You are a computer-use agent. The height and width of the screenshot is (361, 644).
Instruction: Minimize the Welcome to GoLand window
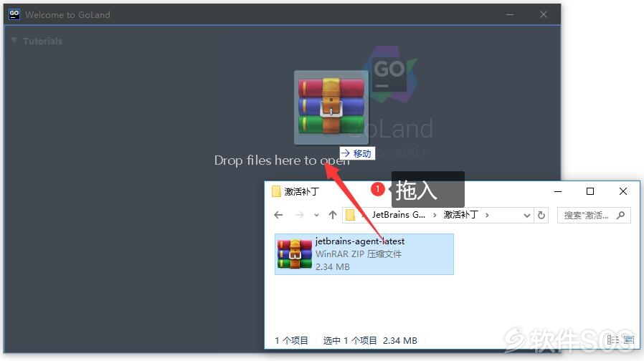click(x=510, y=15)
